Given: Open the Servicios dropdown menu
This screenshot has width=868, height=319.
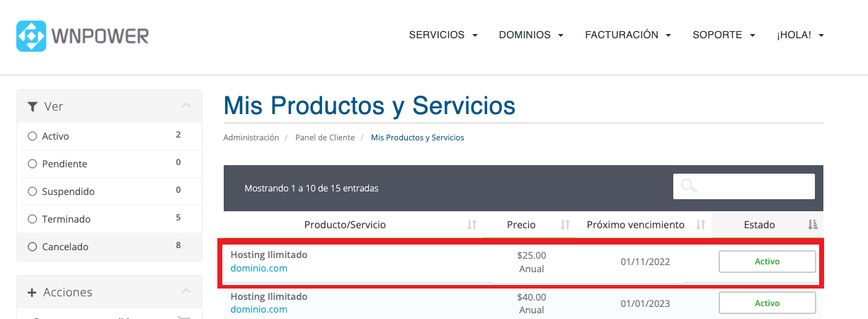Looking at the screenshot, I should [x=443, y=35].
